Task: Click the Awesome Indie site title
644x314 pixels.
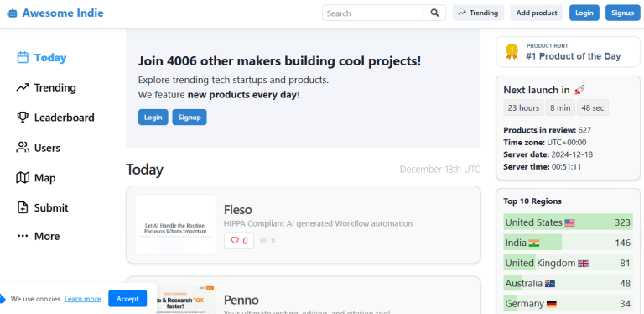Action: point(63,13)
